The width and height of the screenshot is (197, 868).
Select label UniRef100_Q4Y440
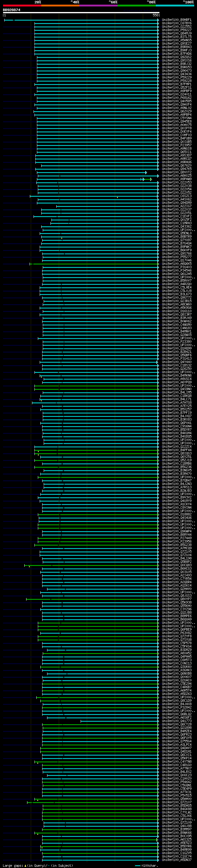pos(176,362)
